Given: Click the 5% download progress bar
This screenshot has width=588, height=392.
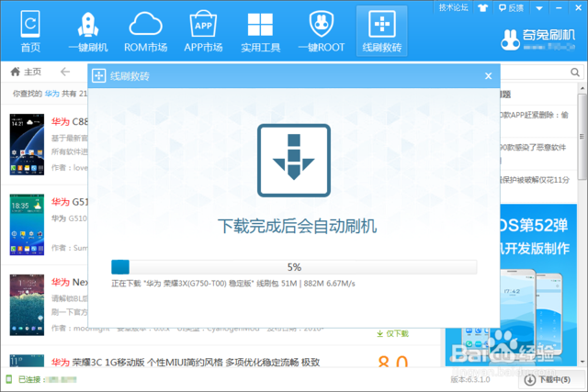Looking at the screenshot, I should coord(294,267).
